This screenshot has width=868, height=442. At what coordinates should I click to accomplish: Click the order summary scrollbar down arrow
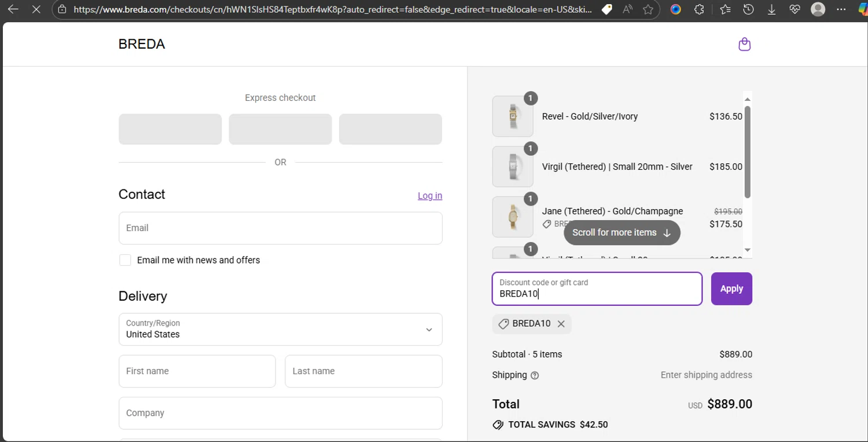pyautogui.click(x=747, y=250)
